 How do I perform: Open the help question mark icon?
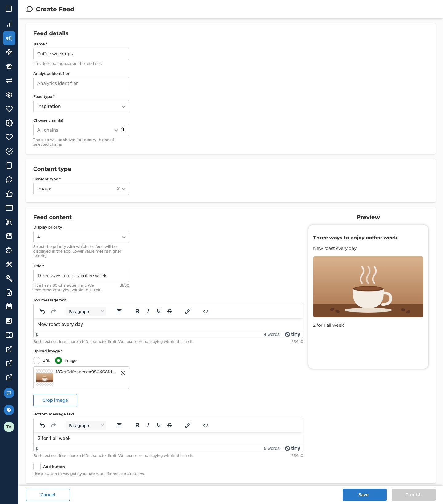(9, 410)
